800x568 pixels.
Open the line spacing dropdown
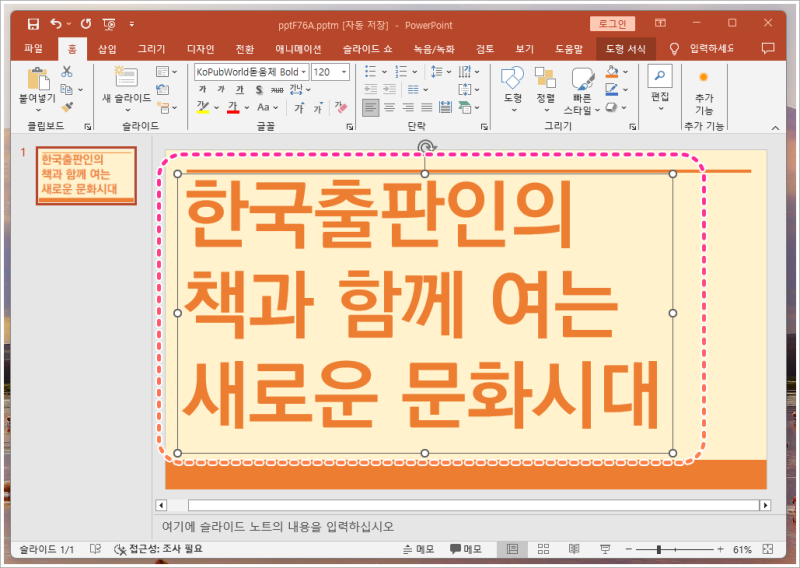441,71
